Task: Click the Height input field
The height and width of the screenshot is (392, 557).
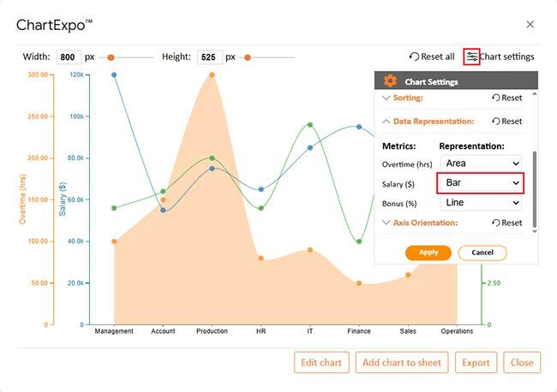Action: pyautogui.click(x=209, y=57)
